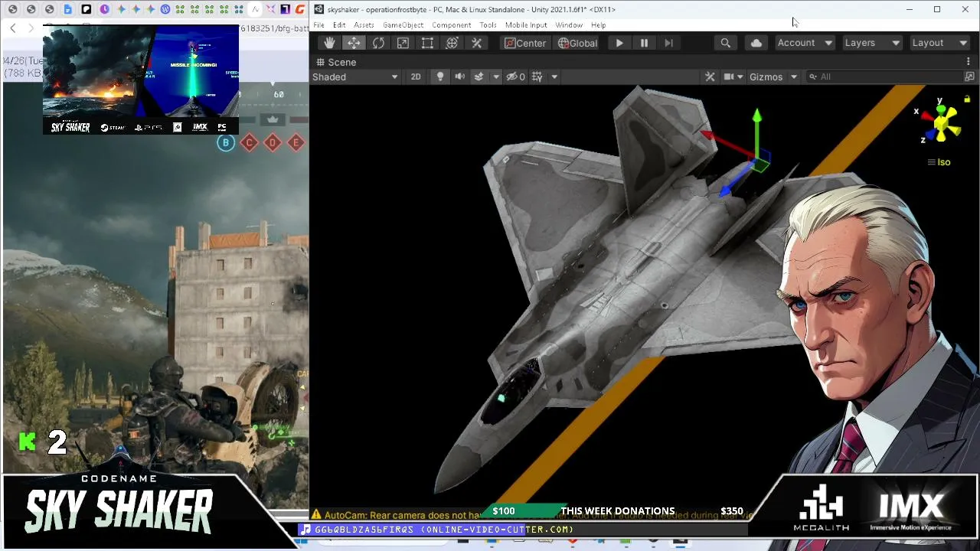Select the Scale tool in Unity
980x551 pixels.
pos(403,43)
